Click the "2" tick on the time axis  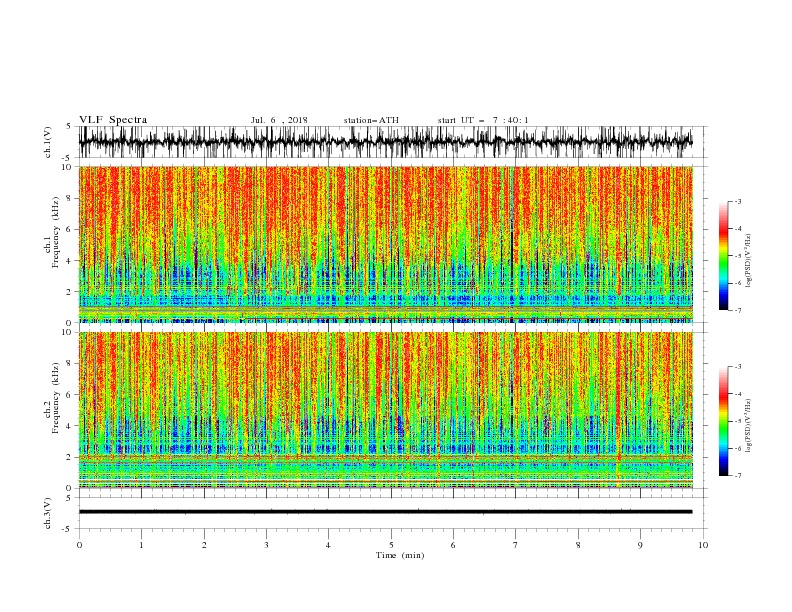[x=204, y=545]
